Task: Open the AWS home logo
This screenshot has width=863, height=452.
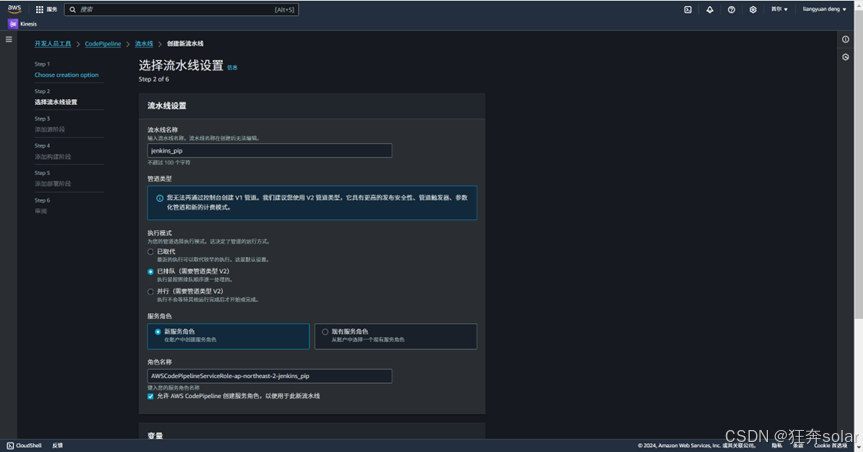Action: pos(14,9)
